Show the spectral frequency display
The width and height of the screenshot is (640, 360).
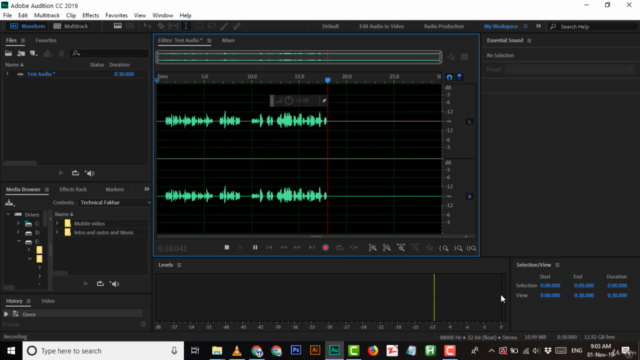pyautogui.click(x=118, y=26)
